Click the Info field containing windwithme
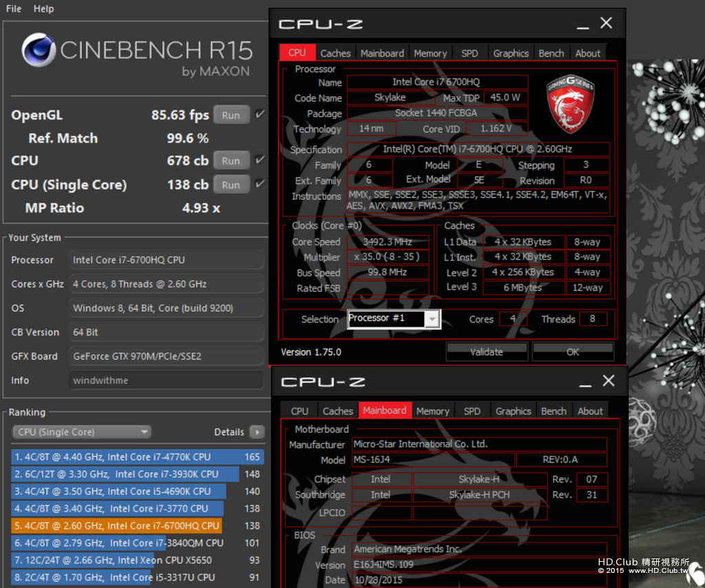The width and height of the screenshot is (705, 588). pyautogui.click(x=166, y=380)
